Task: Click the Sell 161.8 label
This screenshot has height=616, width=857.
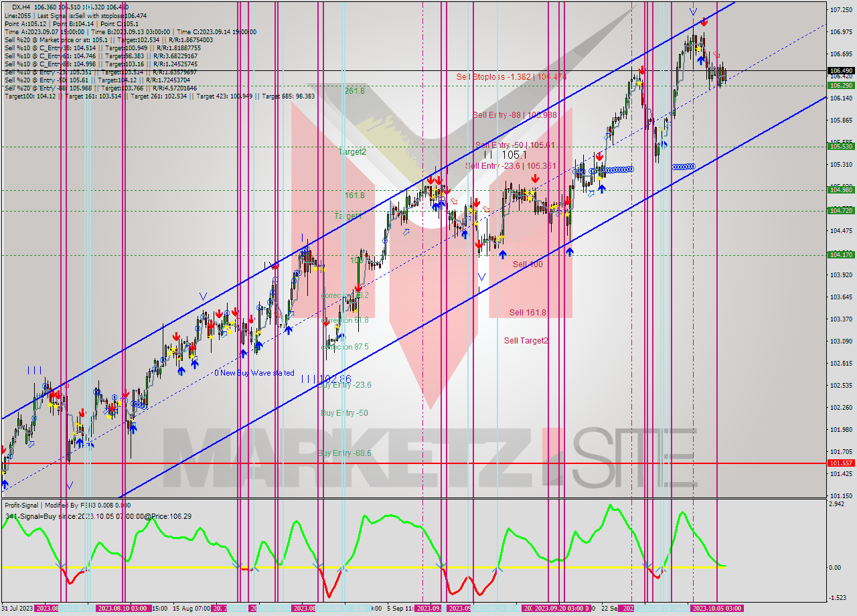Action: click(528, 313)
